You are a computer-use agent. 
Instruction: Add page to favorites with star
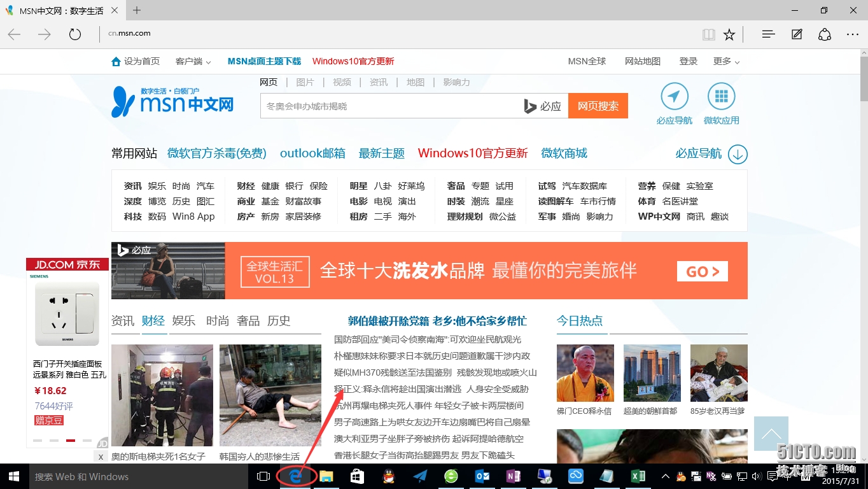point(729,34)
